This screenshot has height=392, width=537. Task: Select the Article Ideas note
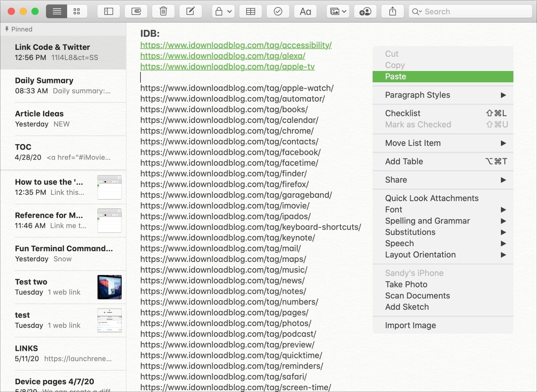[x=63, y=119]
